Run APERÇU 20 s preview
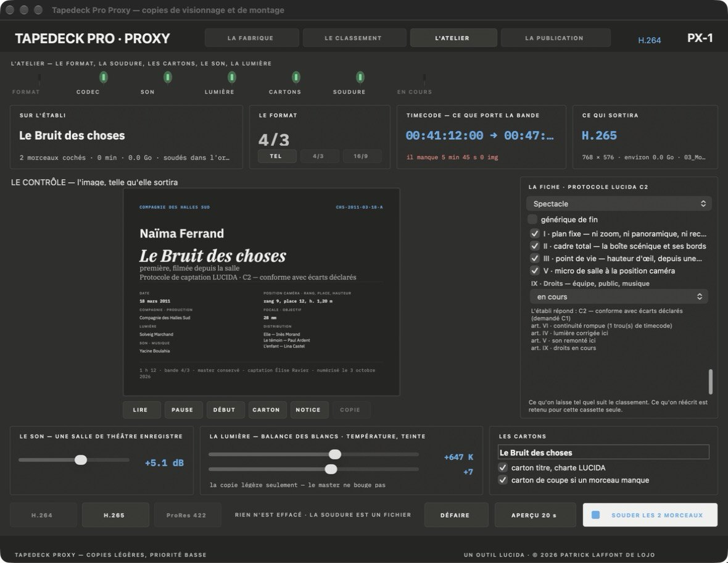 pyautogui.click(x=536, y=515)
